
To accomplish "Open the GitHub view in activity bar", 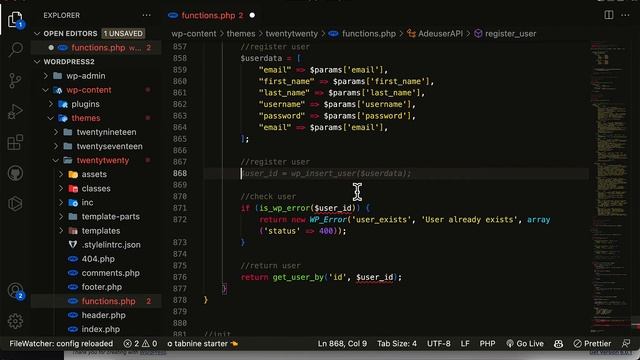I will click(15, 173).
